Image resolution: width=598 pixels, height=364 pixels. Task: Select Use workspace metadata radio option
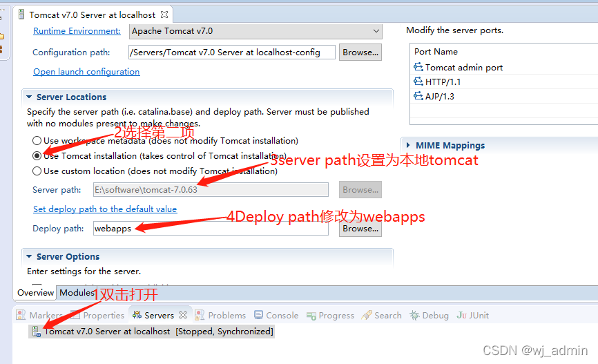click(x=37, y=140)
